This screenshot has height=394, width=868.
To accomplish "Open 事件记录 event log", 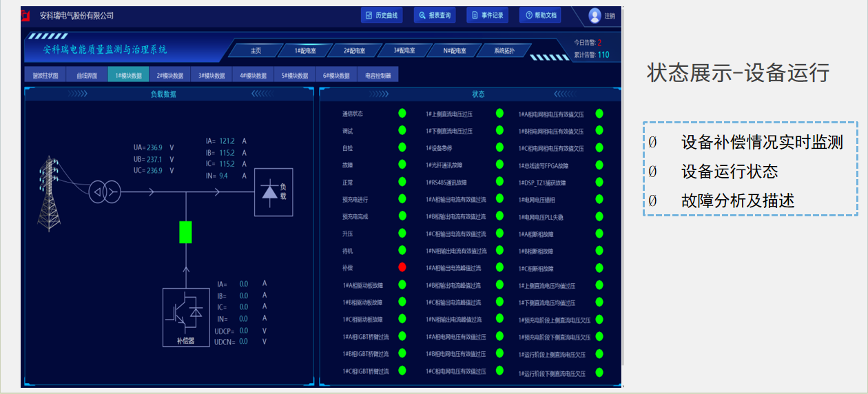I will pos(487,15).
